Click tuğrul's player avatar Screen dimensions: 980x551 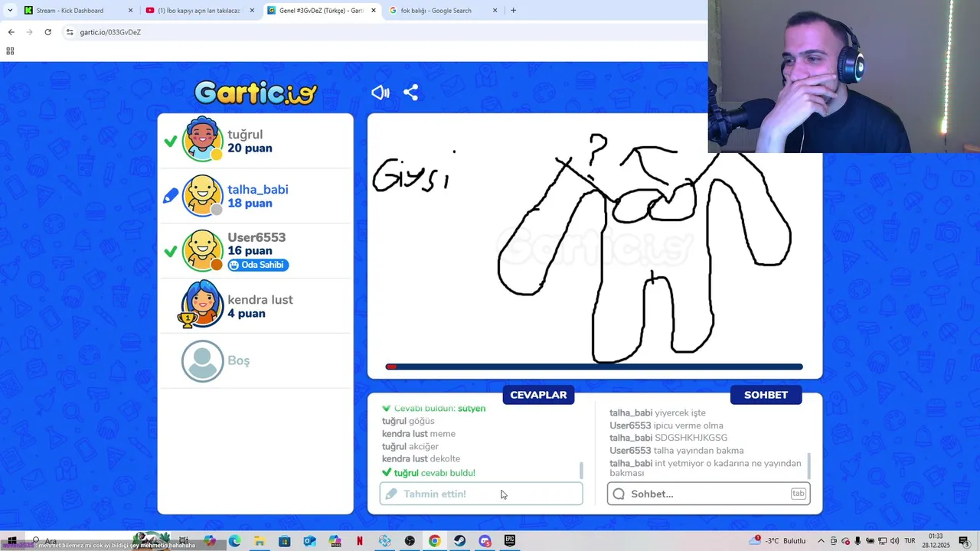pos(202,139)
